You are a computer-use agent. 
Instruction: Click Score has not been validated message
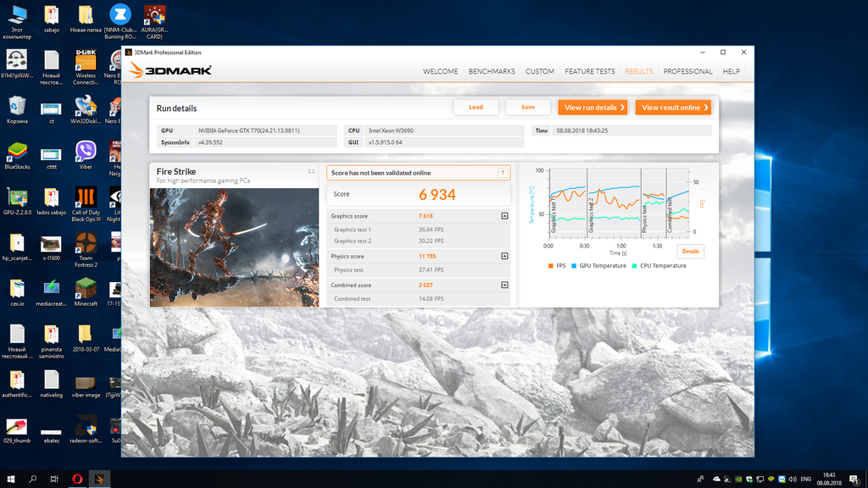tap(381, 173)
